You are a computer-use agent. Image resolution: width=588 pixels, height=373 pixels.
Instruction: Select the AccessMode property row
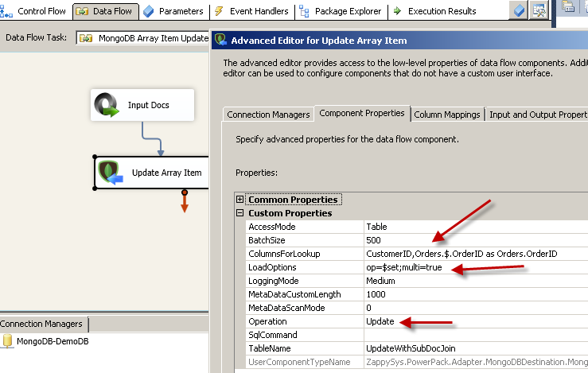(x=417, y=227)
